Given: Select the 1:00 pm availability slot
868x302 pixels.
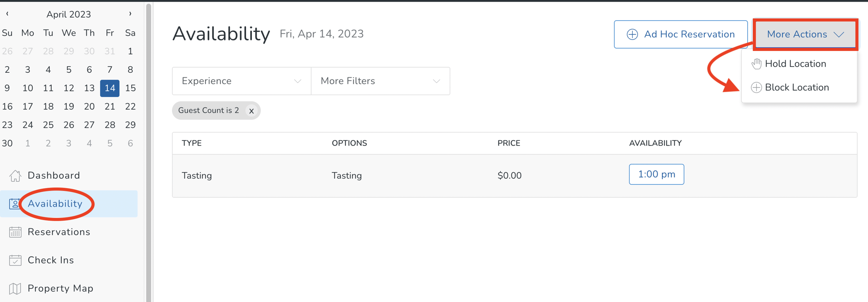Looking at the screenshot, I should [656, 174].
